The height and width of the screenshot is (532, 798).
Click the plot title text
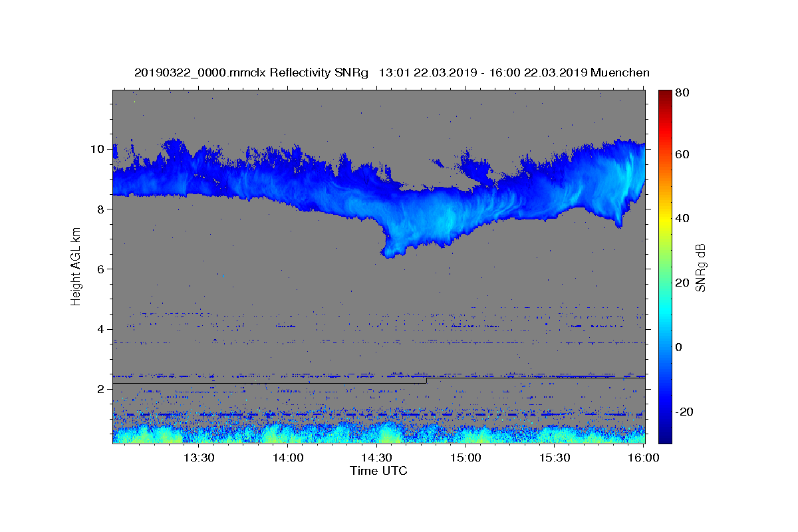[x=392, y=72]
